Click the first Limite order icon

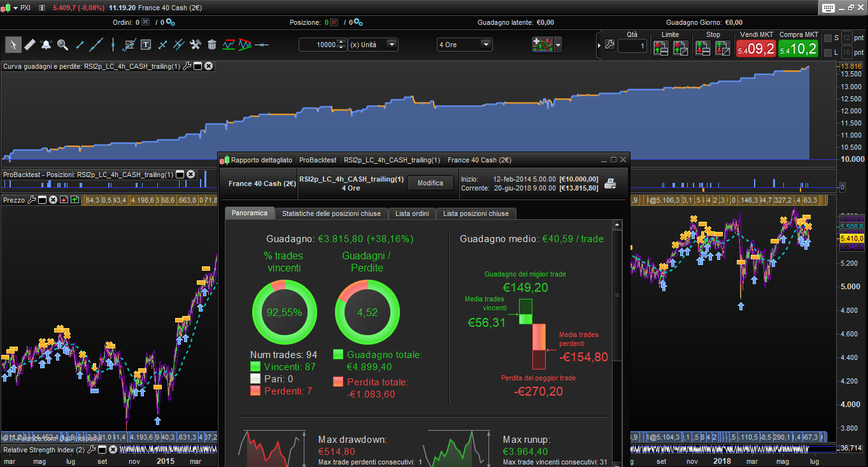click(x=660, y=47)
